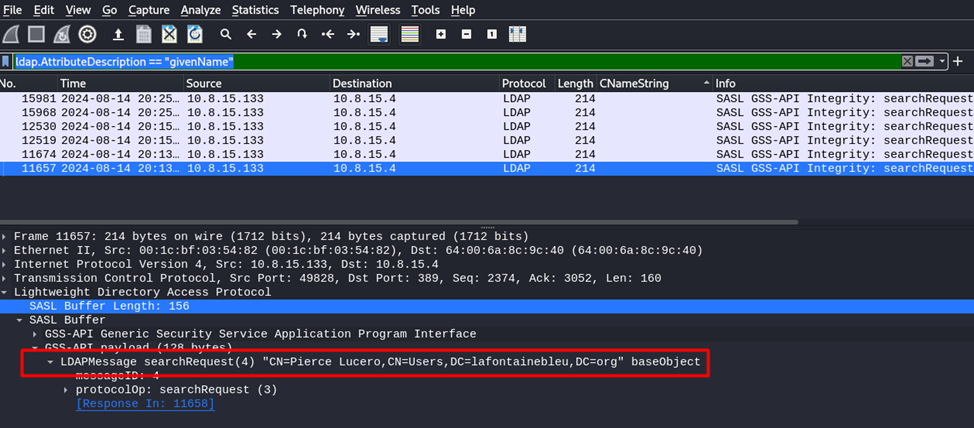This screenshot has height=428, width=974.
Task: Sort by the CNameString column header
Action: pyautogui.click(x=655, y=83)
